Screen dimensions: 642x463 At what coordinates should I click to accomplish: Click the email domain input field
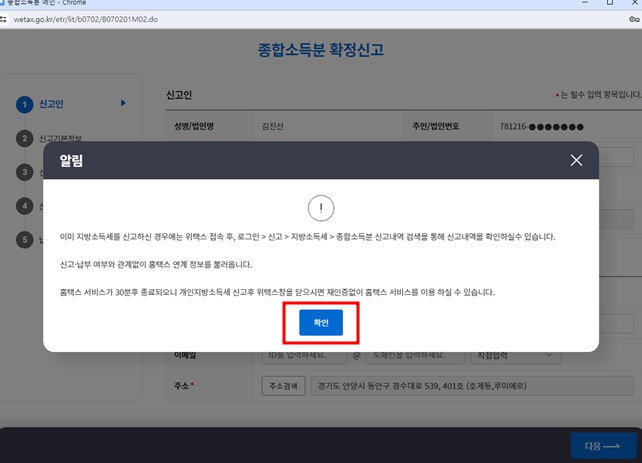pos(415,355)
